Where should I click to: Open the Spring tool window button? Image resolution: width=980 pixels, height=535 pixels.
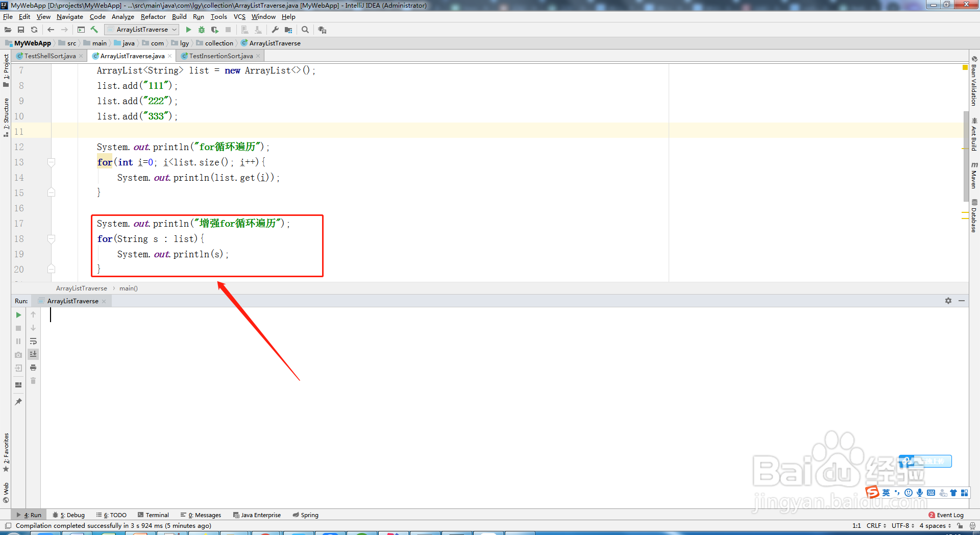pyautogui.click(x=305, y=515)
